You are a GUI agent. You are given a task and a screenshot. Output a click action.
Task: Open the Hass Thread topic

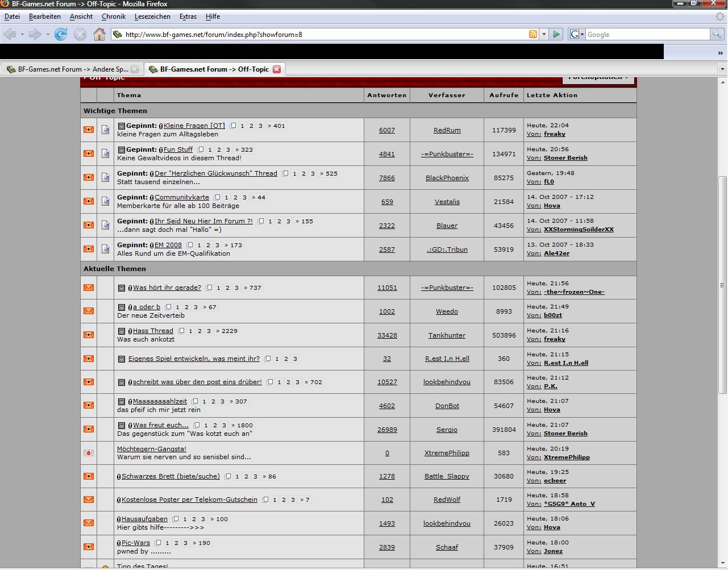pos(153,331)
